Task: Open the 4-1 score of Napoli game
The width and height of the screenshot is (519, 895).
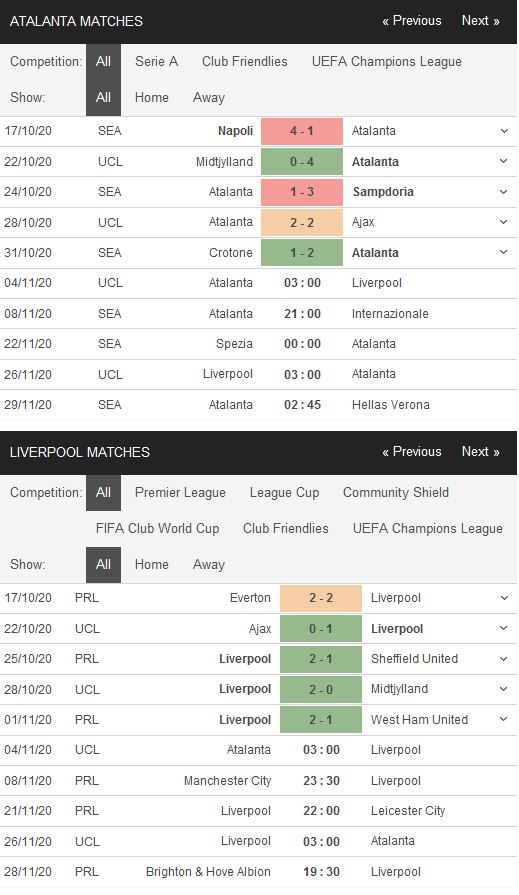Action: [x=302, y=131]
